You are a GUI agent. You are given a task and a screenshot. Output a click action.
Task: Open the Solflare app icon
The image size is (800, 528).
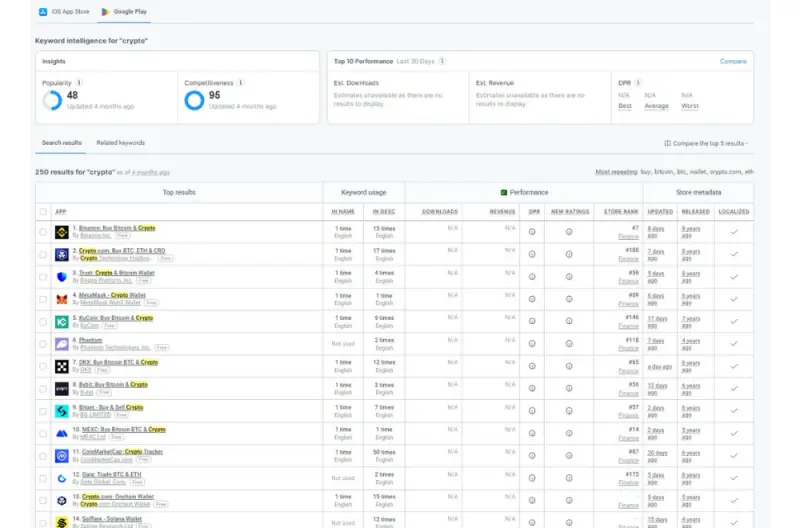[x=62, y=522]
